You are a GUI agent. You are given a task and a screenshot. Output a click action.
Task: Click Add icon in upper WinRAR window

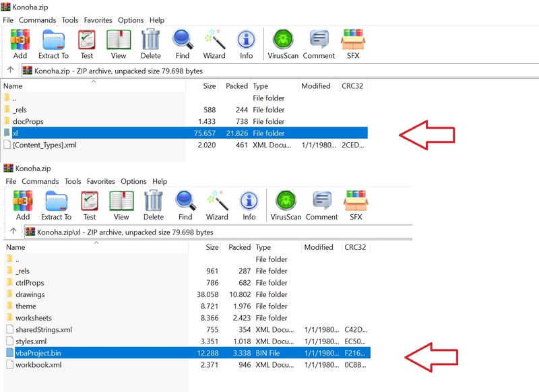tap(20, 44)
